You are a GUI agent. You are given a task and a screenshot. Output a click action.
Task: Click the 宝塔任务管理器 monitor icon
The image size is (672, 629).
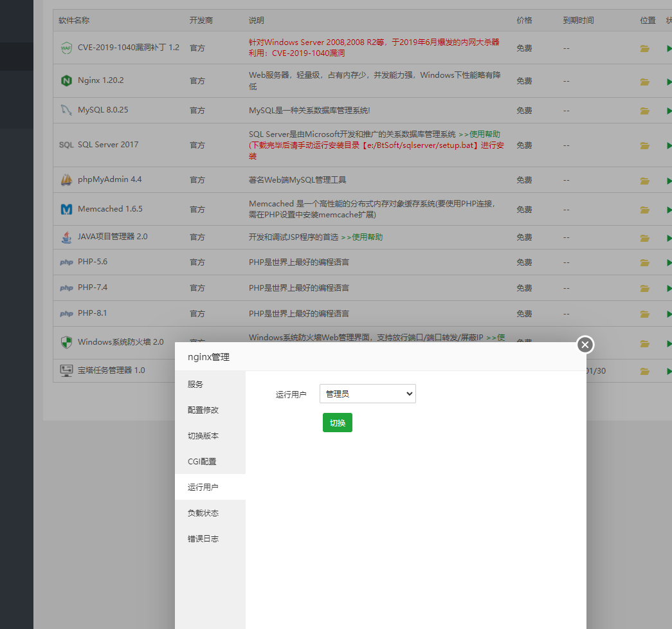[66, 370]
